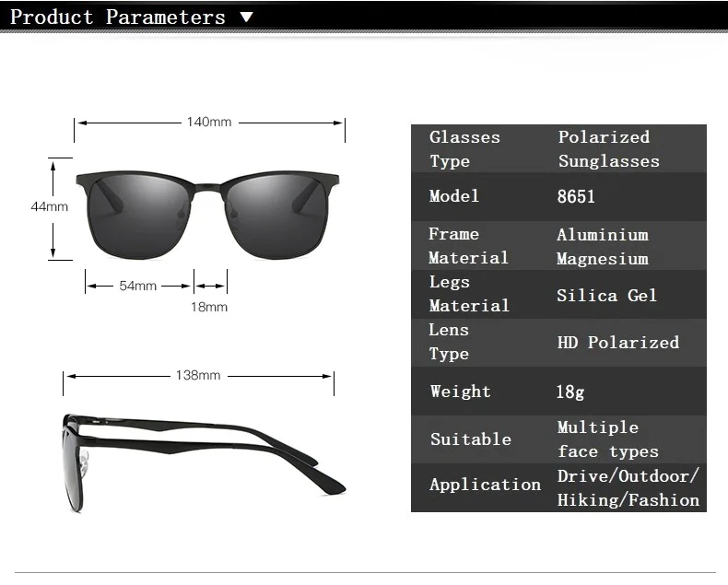This screenshot has width=728, height=585.
Task: Click the 44mm height label
Action: 49,206
